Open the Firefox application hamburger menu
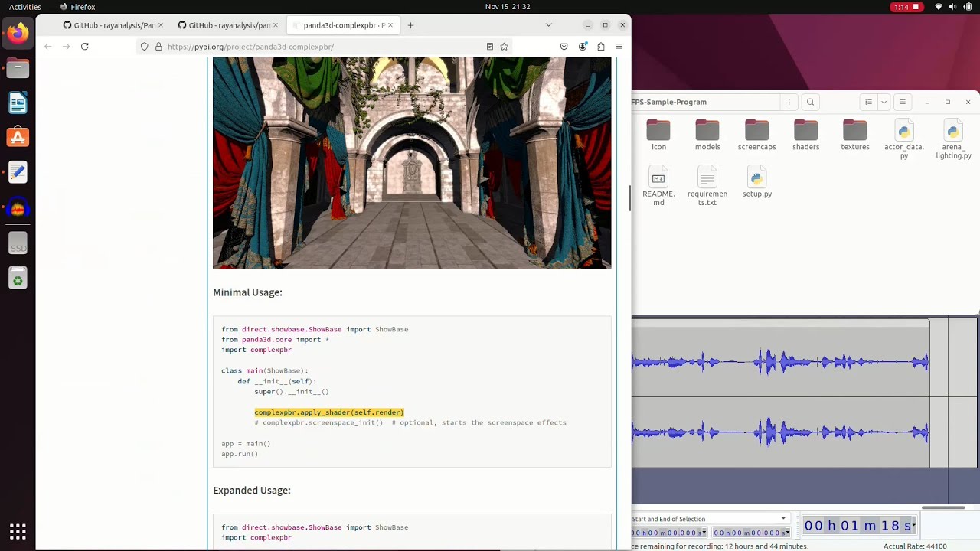This screenshot has width=980, height=551. pos(619,47)
